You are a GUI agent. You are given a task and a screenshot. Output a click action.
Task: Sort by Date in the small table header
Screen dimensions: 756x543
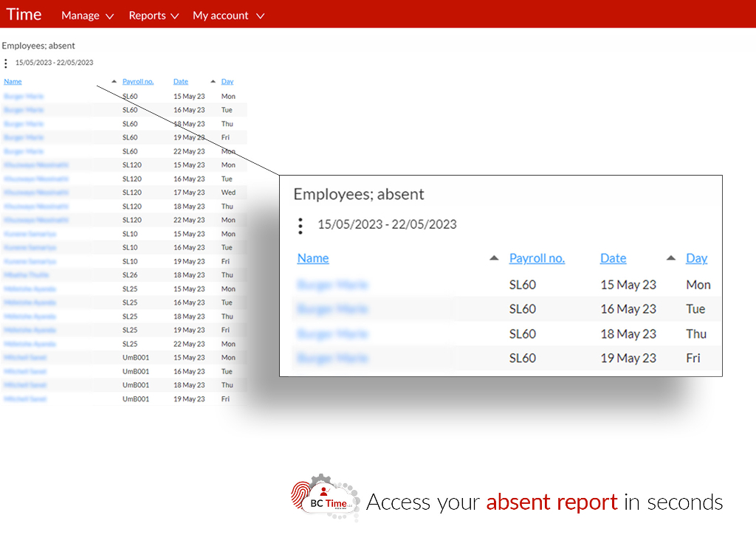tap(181, 81)
